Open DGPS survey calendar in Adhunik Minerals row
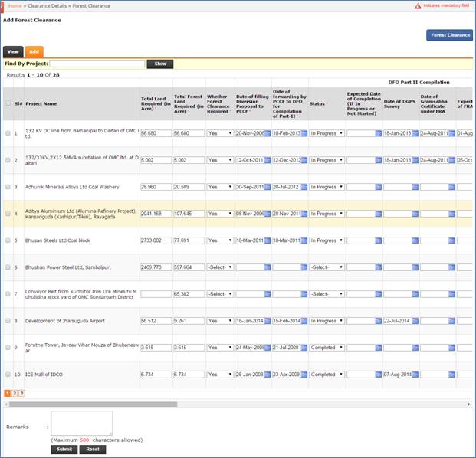This screenshot has width=476, height=458. tap(415, 187)
